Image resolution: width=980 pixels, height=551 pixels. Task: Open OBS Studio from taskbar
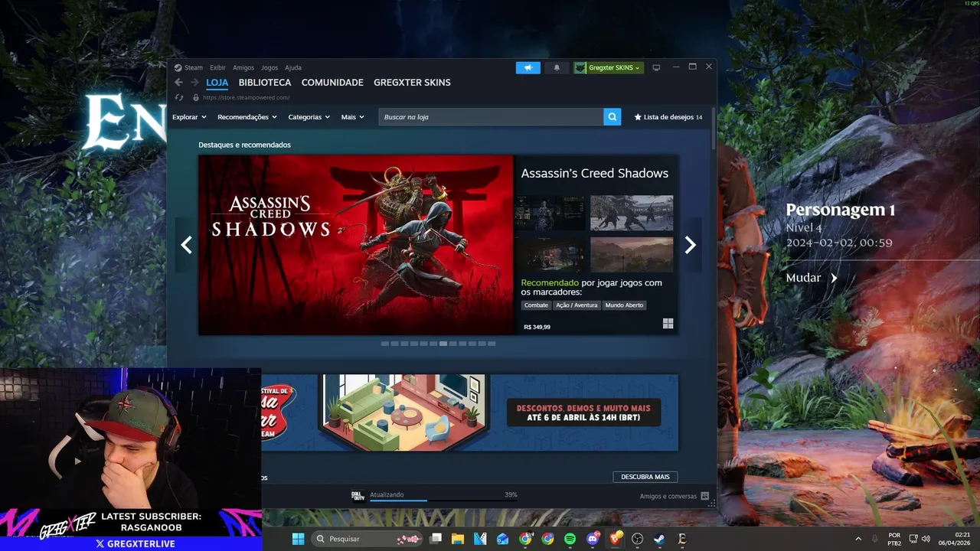click(637, 539)
